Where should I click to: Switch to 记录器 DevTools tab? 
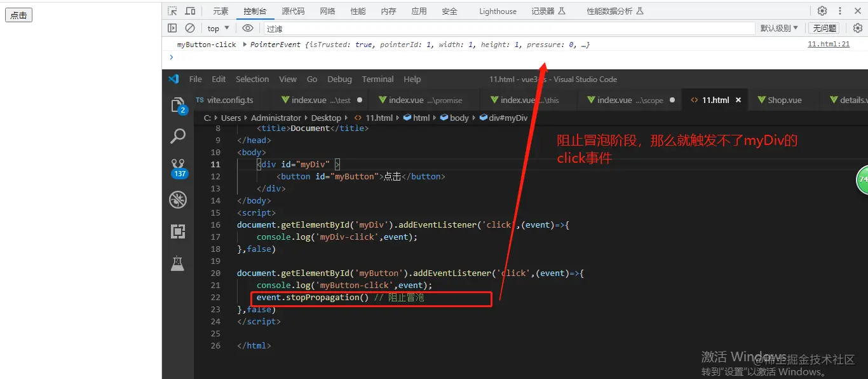click(548, 11)
